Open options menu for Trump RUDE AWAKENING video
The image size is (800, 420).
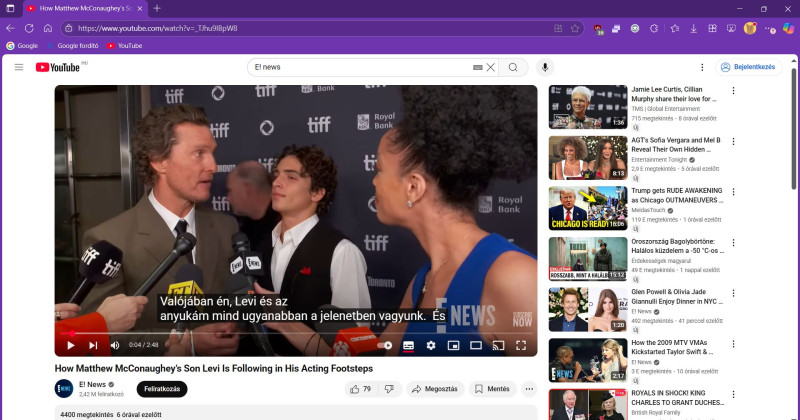[x=733, y=192]
